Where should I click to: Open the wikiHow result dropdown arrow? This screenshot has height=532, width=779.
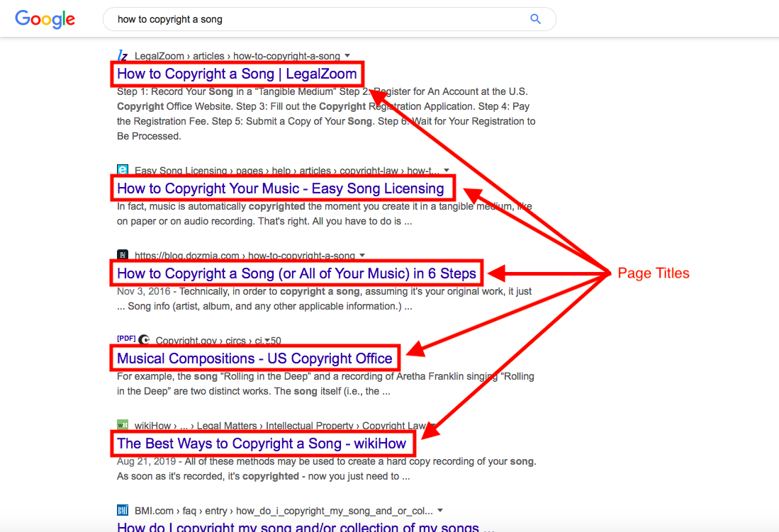[x=432, y=425]
